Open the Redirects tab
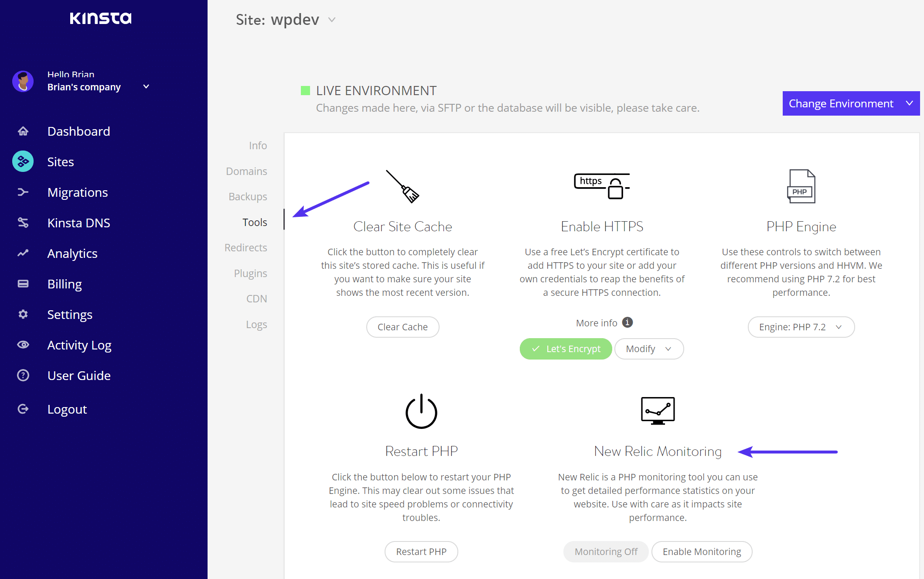The width and height of the screenshot is (924, 579). click(245, 247)
